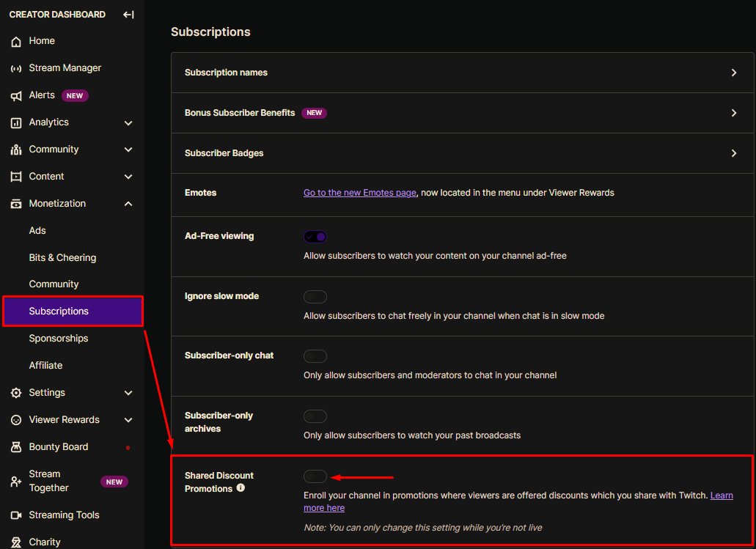Click the CREATOR DASHBOARD title text

[x=57, y=15]
